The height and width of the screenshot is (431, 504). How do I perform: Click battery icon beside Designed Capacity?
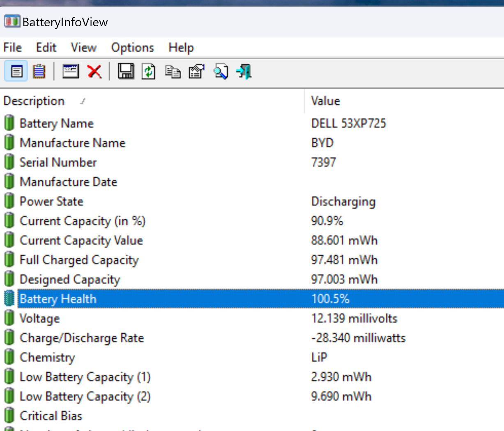tap(9, 279)
